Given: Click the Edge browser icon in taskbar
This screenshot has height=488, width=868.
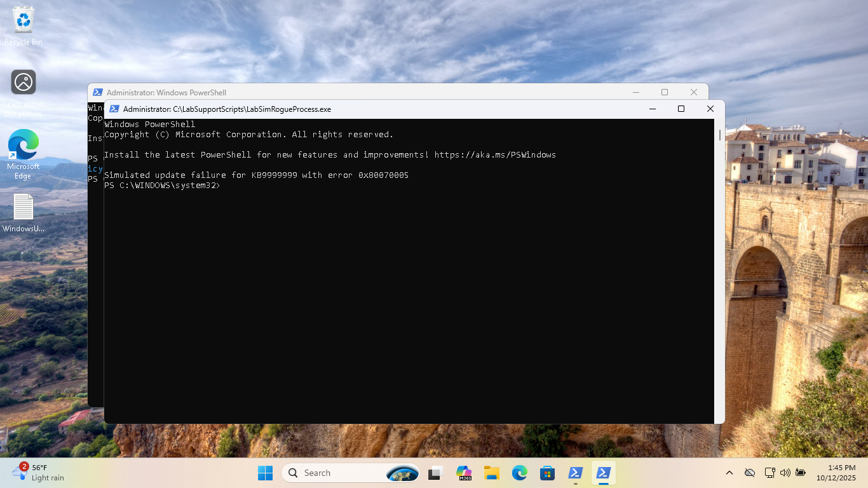Looking at the screenshot, I should [520, 473].
